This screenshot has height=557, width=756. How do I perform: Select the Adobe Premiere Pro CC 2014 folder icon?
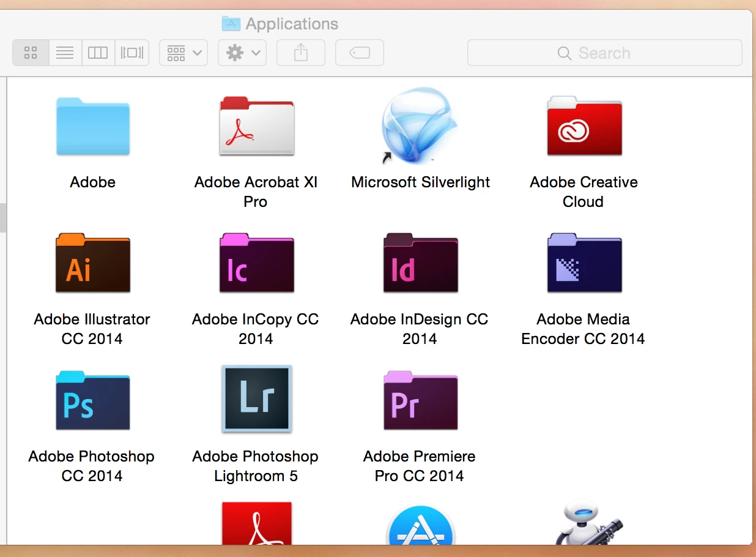tap(420, 400)
